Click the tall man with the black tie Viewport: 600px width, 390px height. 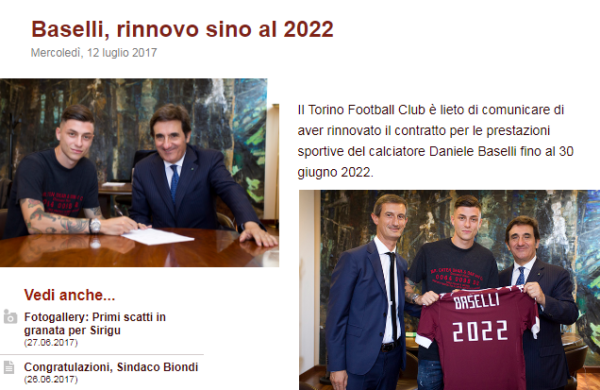click(x=367, y=291)
